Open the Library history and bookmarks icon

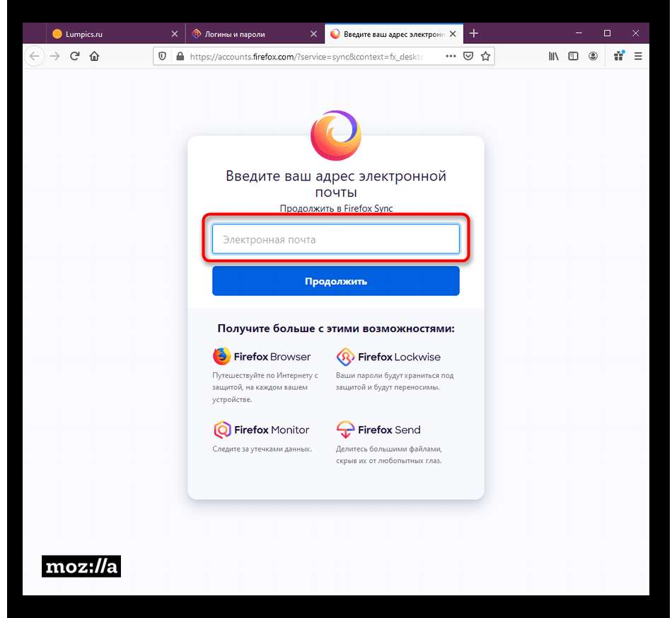click(554, 56)
